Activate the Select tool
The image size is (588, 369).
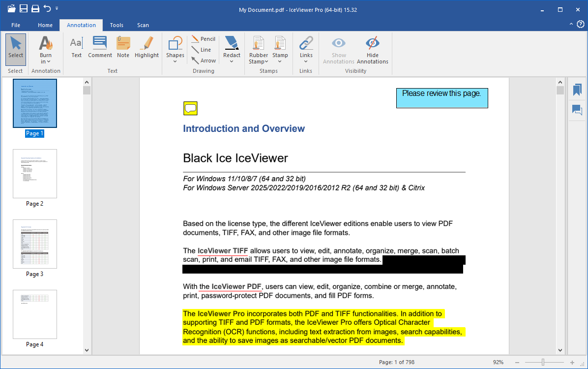(x=16, y=50)
